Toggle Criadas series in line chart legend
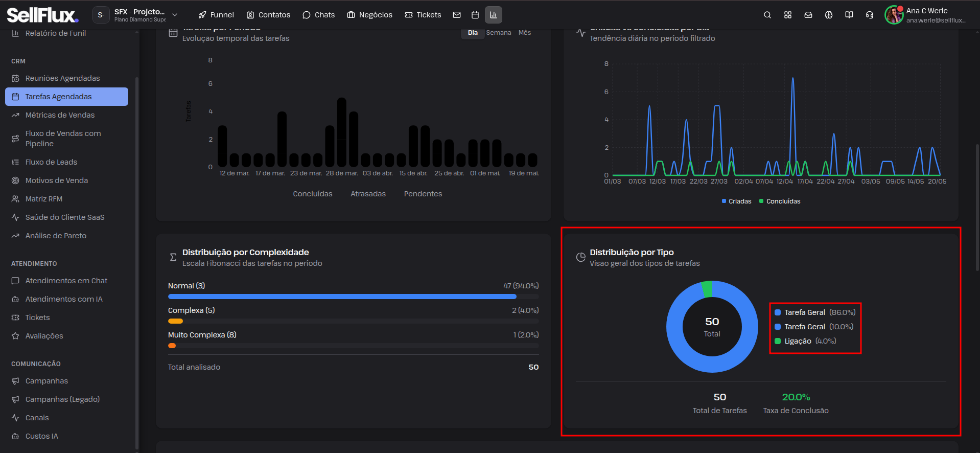This screenshot has height=453, width=980. (x=736, y=201)
